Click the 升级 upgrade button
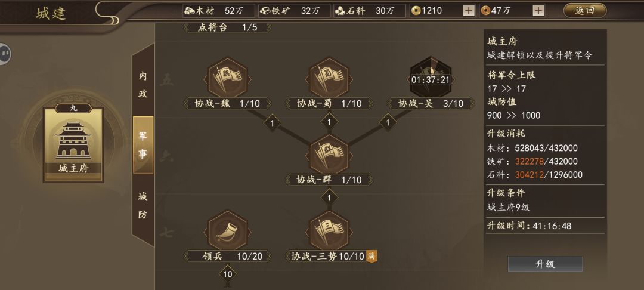644x290 pixels. [x=545, y=264]
